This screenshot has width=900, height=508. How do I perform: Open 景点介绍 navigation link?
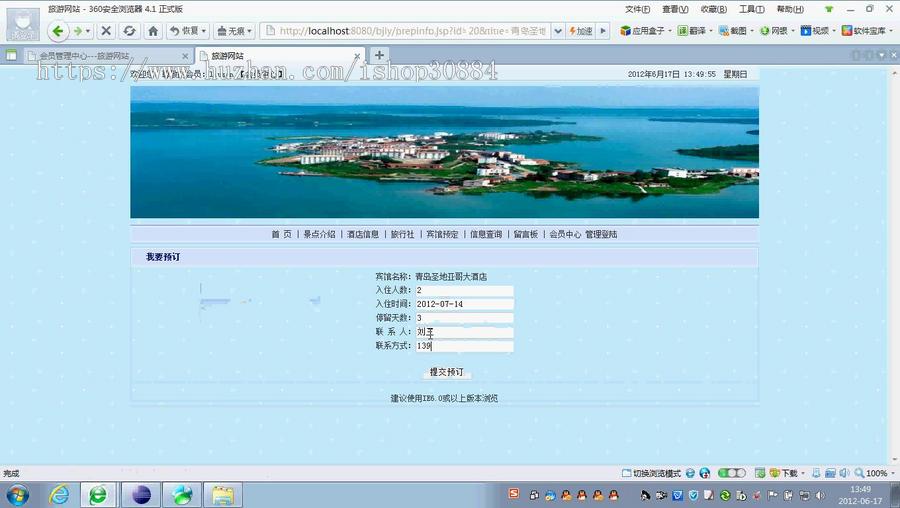[x=319, y=234]
